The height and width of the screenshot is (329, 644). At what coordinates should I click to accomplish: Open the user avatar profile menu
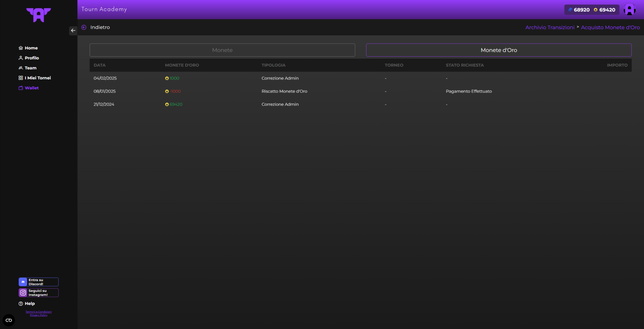pos(629,10)
